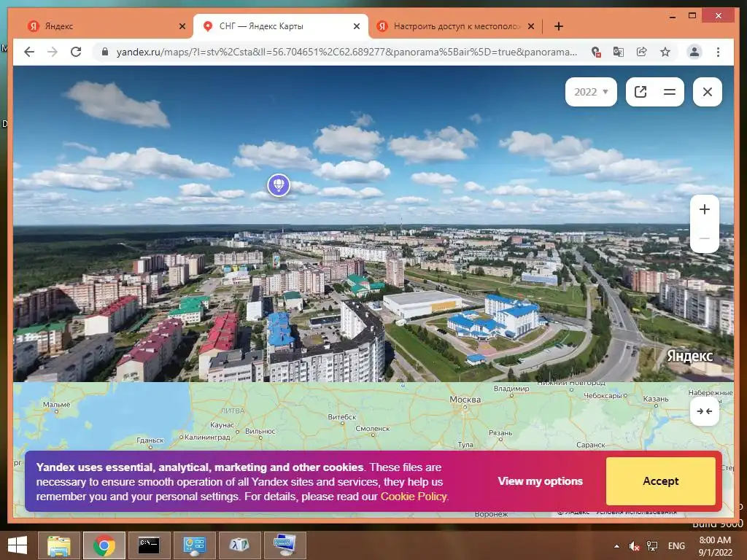Open control panel taskbar icon
747x560 pixels.
[x=194, y=545]
